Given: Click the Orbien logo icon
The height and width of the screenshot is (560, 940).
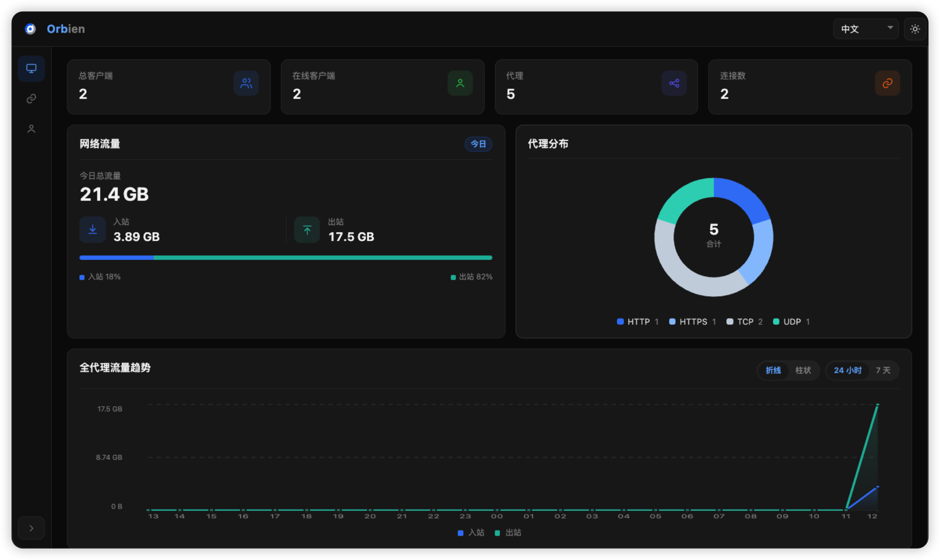Looking at the screenshot, I should point(30,29).
